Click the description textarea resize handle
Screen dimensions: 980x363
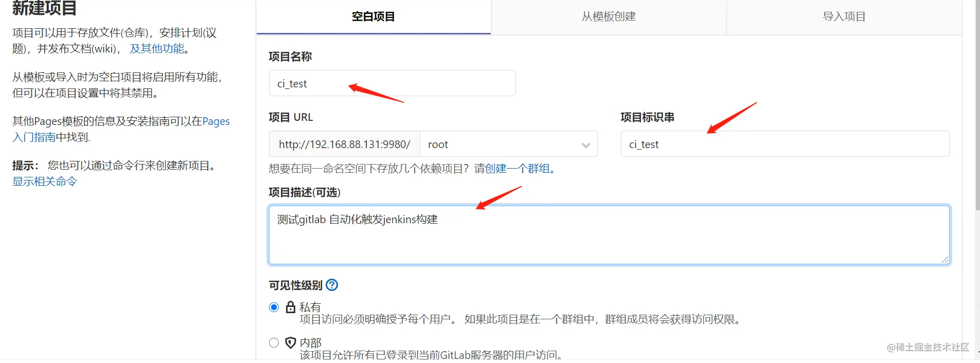click(945, 260)
